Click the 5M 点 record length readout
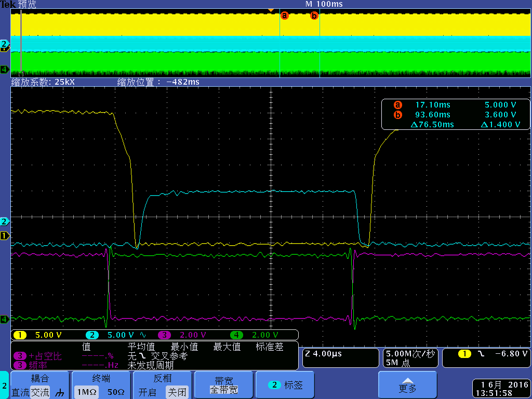The height and width of the screenshot is (399, 532). tap(398, 363)
